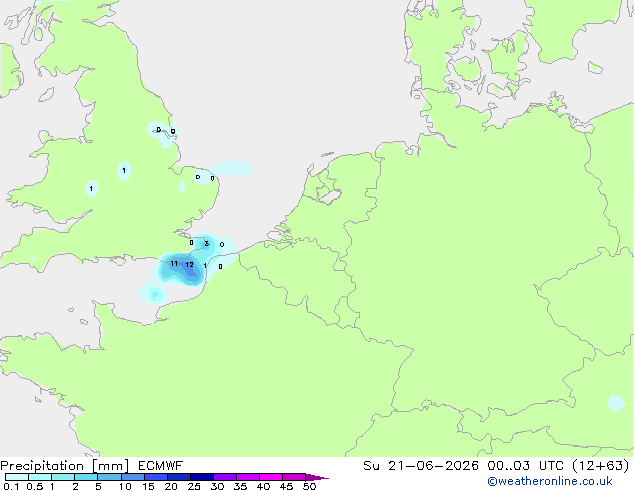Pick the lightest 0.1–0.5 mm legend swatch
Viewport: 634px width, 490px height.
(17, 477)
